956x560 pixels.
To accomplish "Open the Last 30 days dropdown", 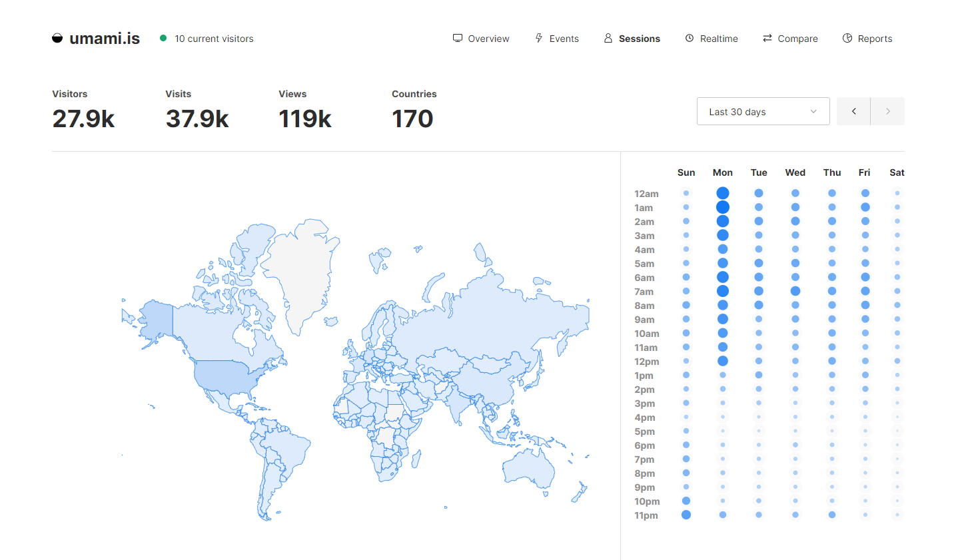I will tap(763, 111).
